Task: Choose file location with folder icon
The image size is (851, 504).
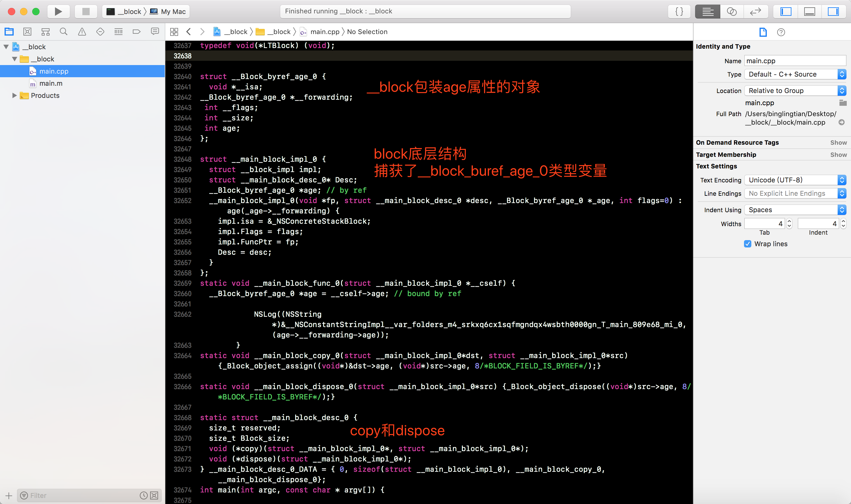Action: click(x=842, y=103)
